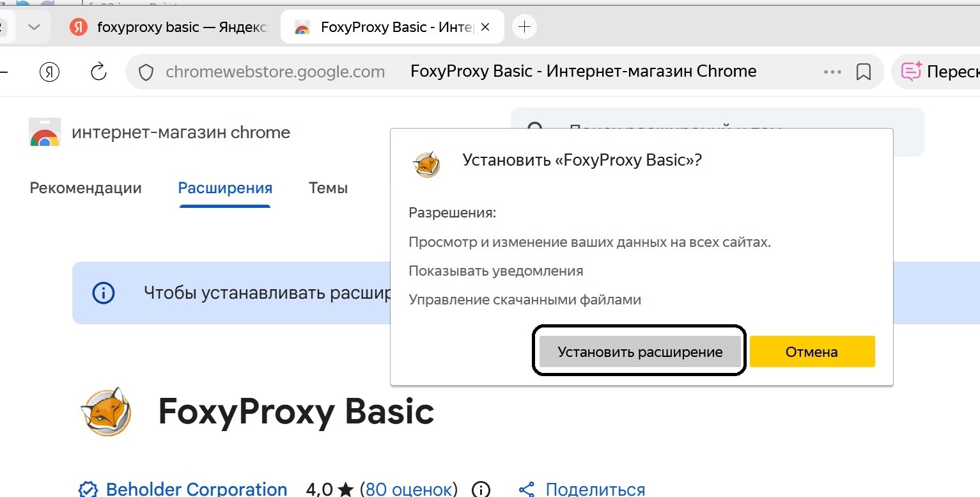This screenshot has height=497, width=980.
Task: Go to the Темы tab
Action: click(x=328, y=188)
